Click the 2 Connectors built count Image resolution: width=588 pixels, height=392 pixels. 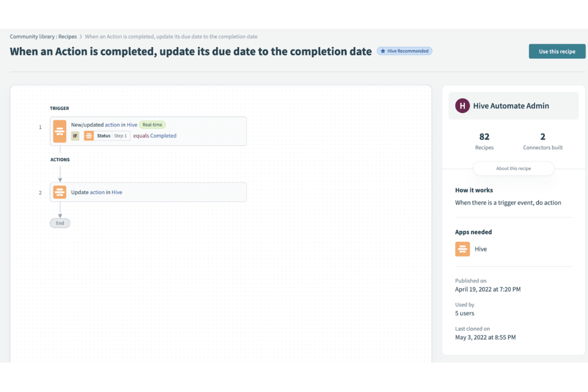543,141
